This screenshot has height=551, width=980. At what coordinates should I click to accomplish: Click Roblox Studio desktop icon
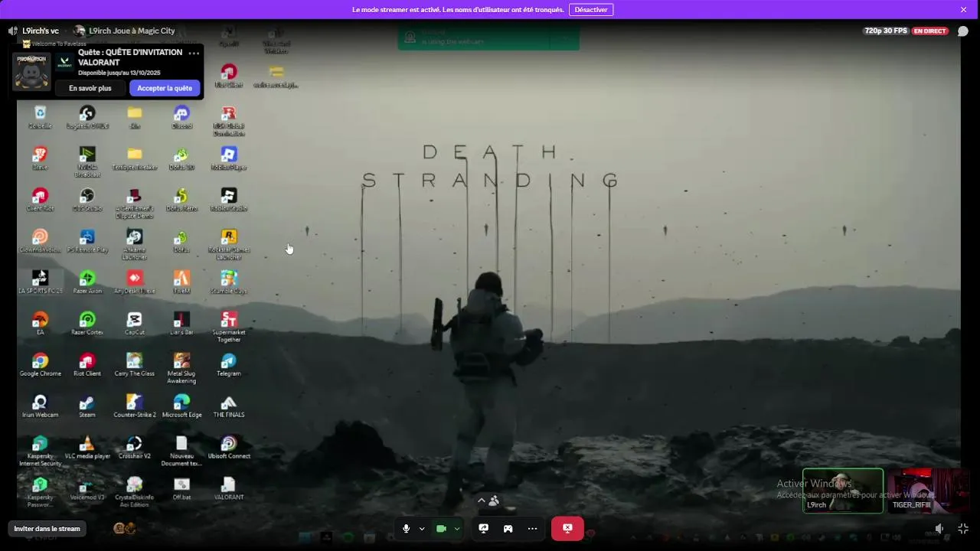click(x=228, y=200)
